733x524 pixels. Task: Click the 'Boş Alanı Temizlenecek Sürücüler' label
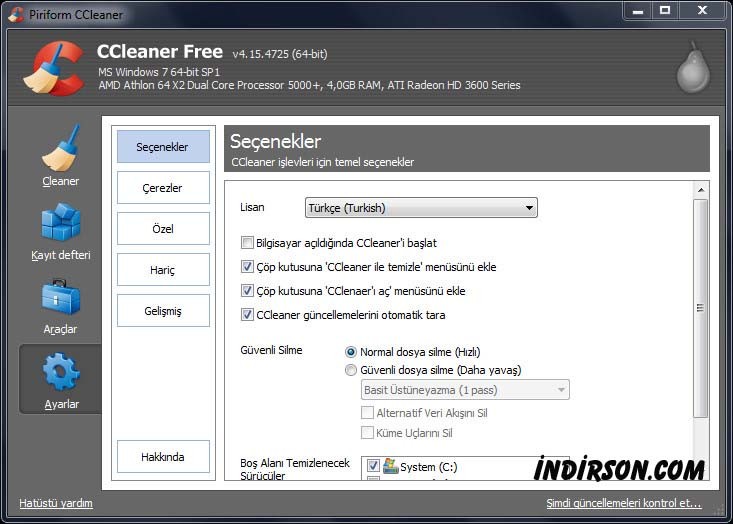tap(295, 469)
